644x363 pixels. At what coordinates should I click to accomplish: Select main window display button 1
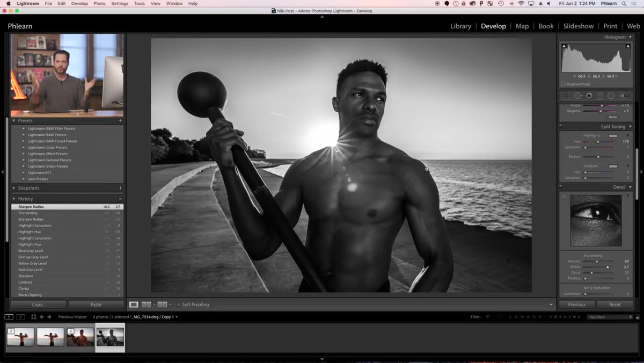(x=9, y=317)
